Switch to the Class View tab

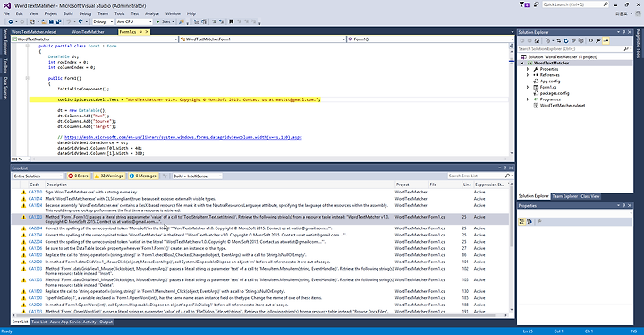click(x=589, y=196)
